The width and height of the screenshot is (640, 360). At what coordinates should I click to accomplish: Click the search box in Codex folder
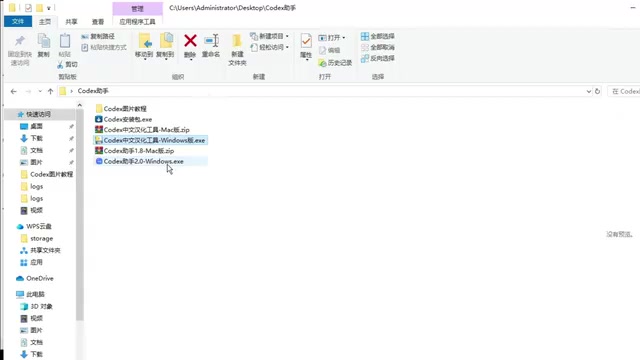tap(624, 91)
